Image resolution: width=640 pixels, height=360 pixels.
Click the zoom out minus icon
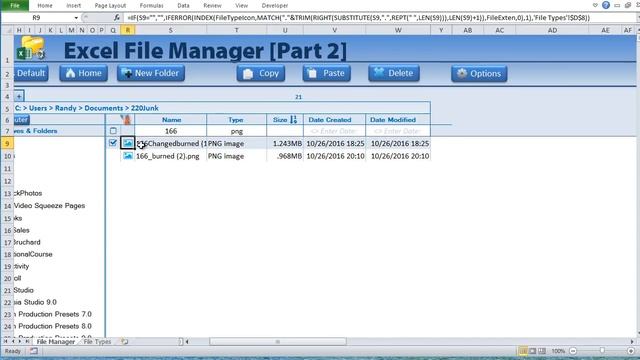[573, 351]
